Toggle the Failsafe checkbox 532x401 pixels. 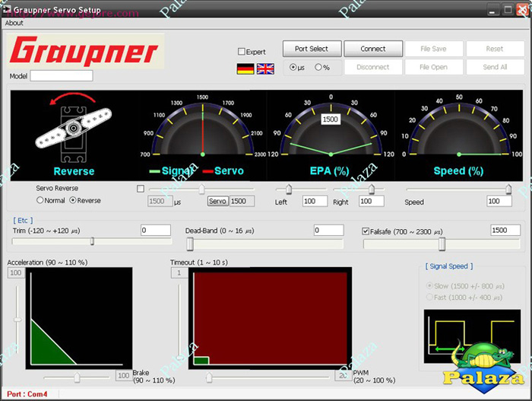pyautogui.click(x=366, y=231)
